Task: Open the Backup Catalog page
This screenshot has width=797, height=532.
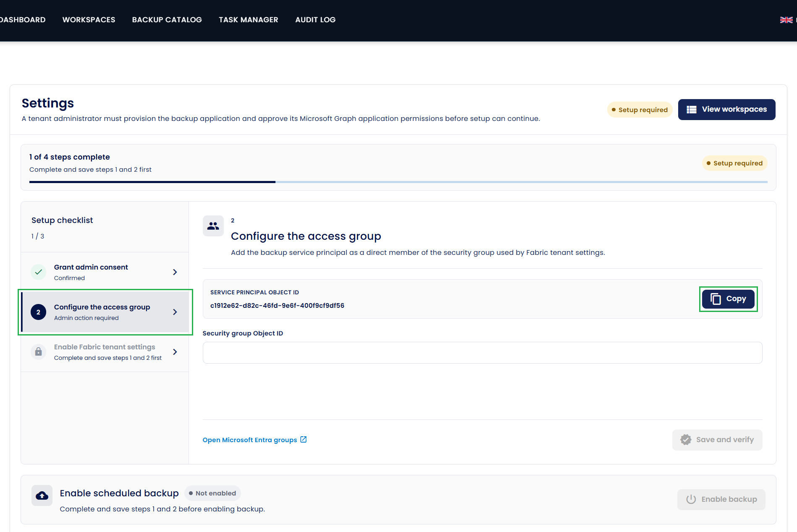Action: pyautogui.click(x=167, y=20)
